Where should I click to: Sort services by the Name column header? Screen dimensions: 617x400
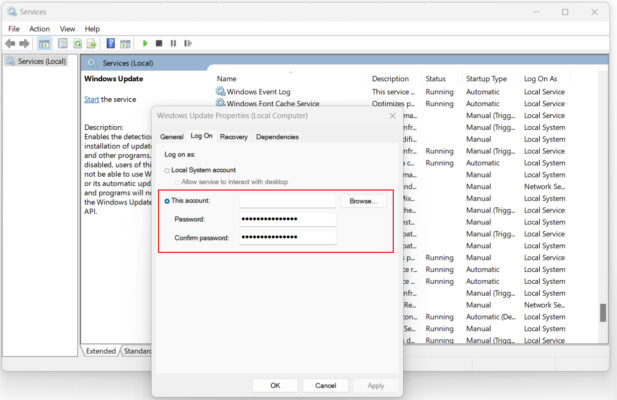click(226, 79)
